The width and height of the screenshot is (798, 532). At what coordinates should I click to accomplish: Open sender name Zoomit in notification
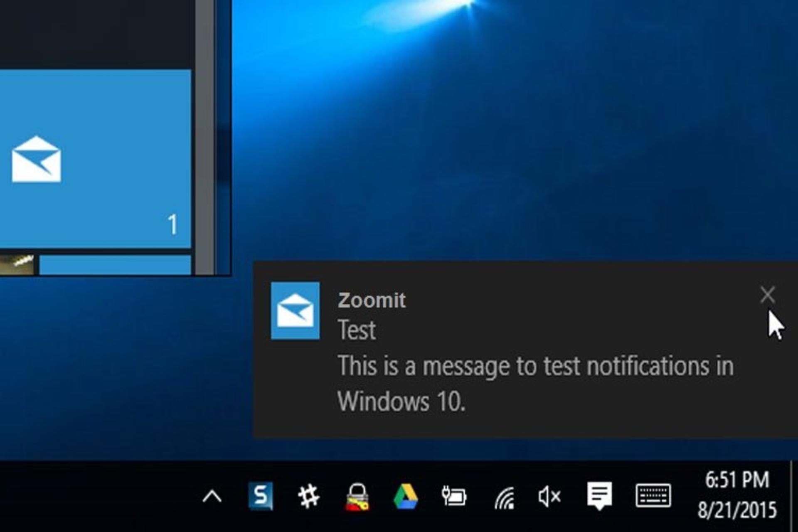pos(372,300)
